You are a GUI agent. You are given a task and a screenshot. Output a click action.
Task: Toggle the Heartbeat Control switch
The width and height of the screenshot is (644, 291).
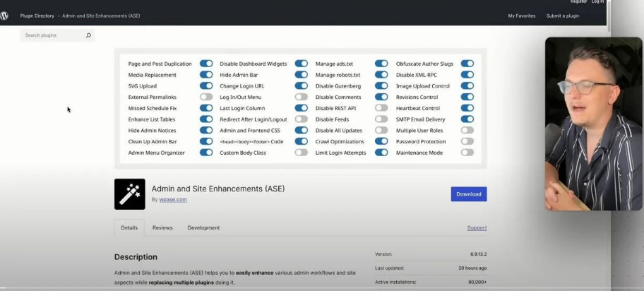click(x=467, y=108)
